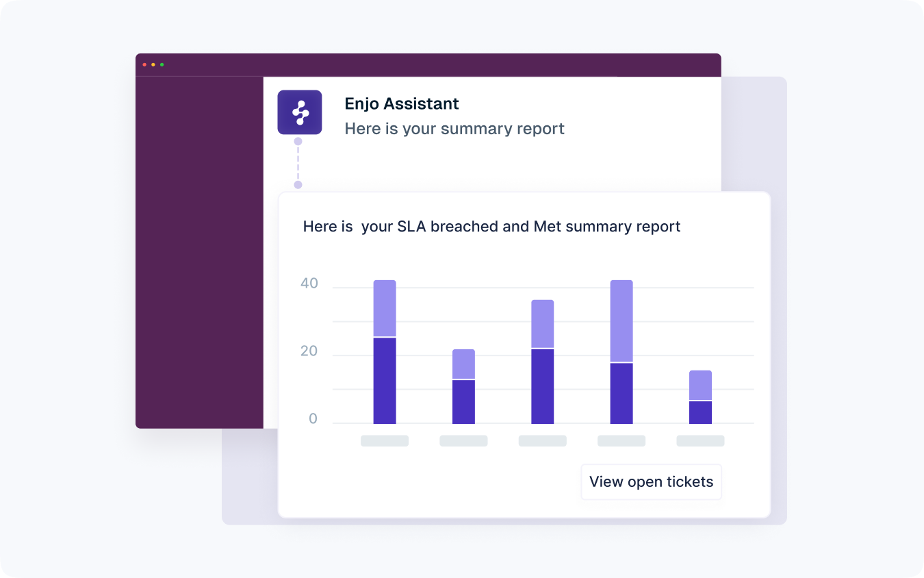Click the yellow minimize window dot

coord(153,65)
